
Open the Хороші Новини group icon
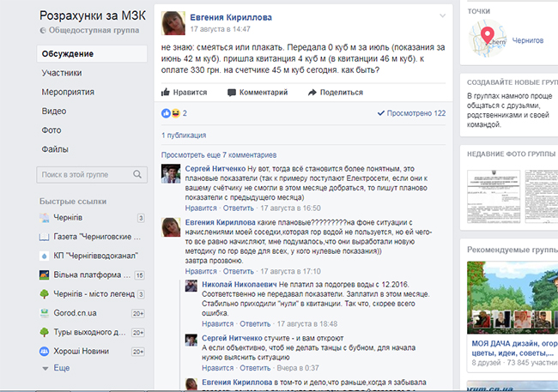[x=44, y=352]
